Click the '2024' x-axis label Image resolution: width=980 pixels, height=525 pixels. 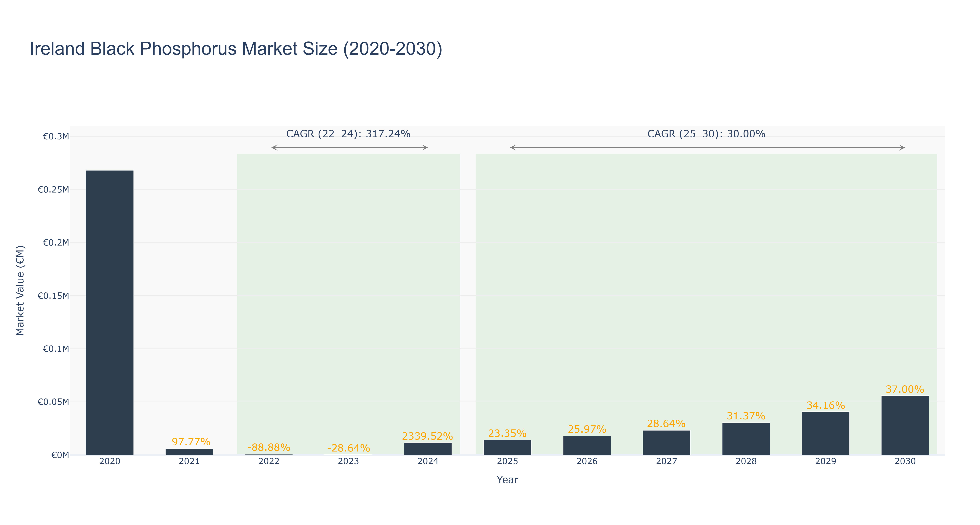tap(428, 461)
